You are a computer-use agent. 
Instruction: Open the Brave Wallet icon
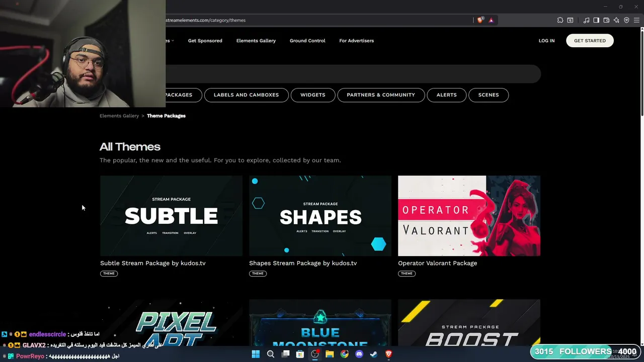pos(606,20)
